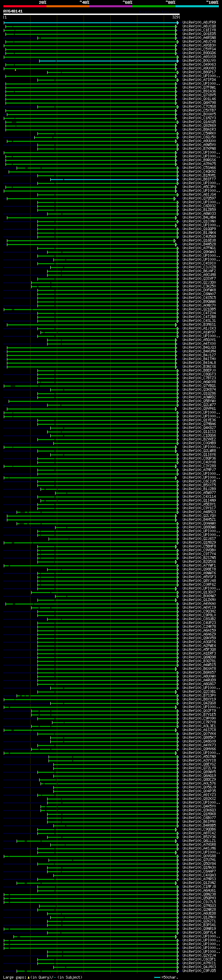Select the cyan alignment bar for UniRef100_B0UJV0
Image resolution: width=222 pixels, height=980 pixels.
coord(109,61)
